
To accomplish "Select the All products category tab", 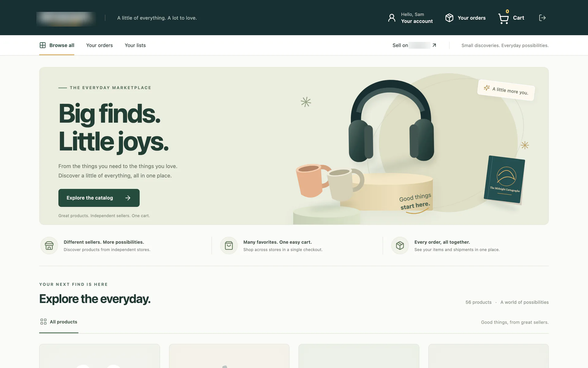I will pos(59,322).
